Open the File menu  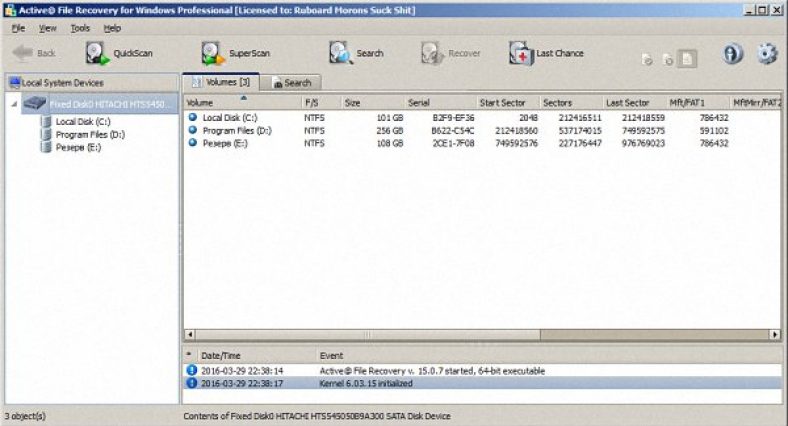point(18,28)
